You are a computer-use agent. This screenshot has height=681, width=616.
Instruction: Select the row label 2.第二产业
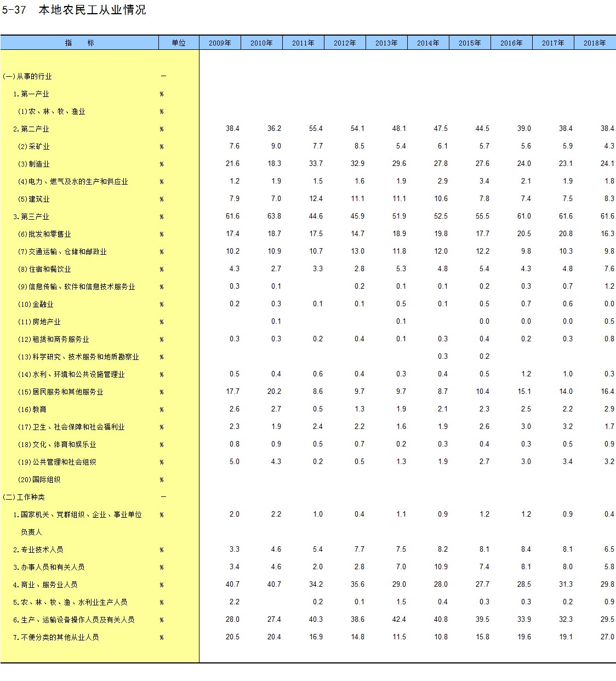31,129
